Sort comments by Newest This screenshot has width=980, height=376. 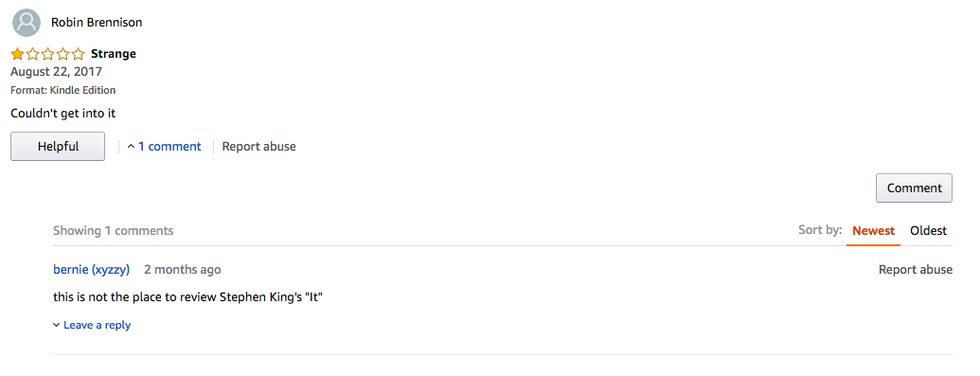point(873,231)
